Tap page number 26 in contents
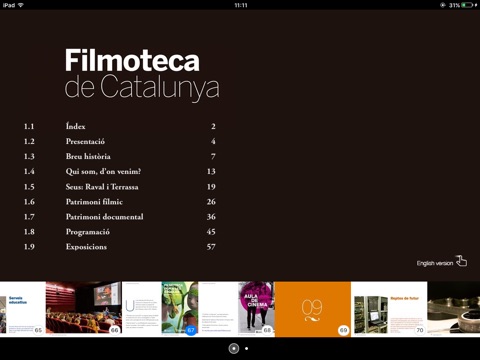Screen dimensions: 480x360 tap(211, 202)
